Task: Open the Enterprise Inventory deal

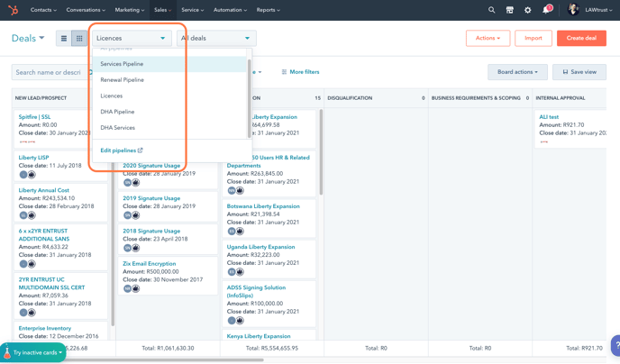Action: point(45,328)
